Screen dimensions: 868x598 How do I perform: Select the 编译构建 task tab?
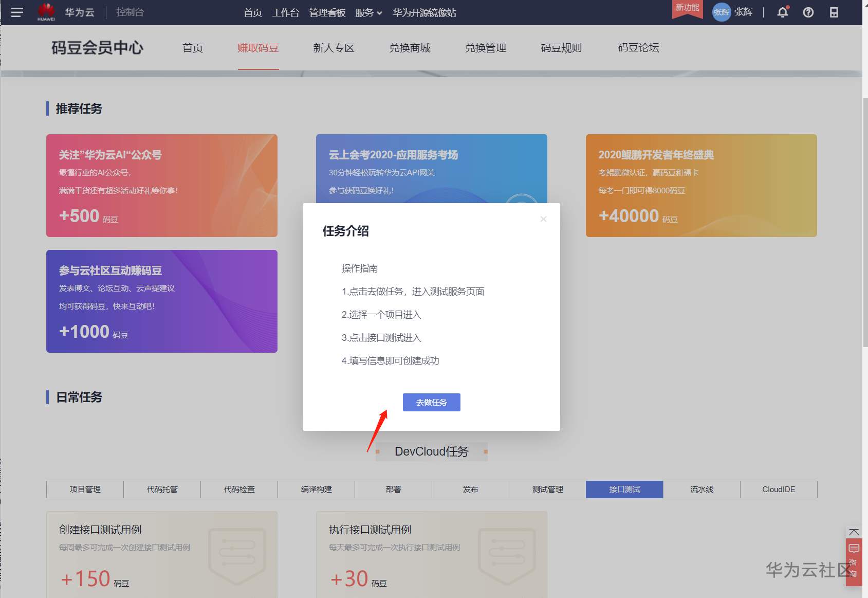pos(316,490)
